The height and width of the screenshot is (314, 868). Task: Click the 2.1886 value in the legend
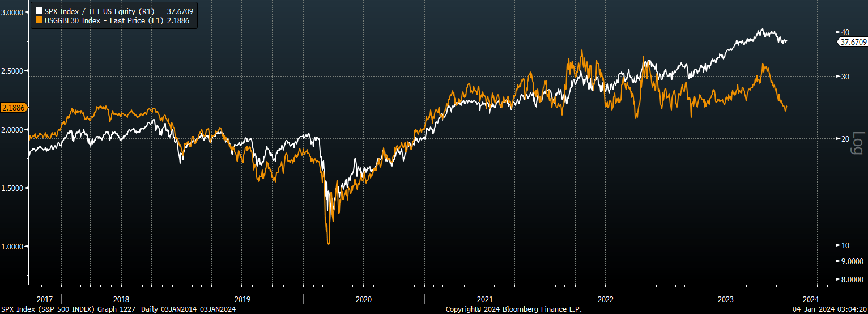point(178,20)
